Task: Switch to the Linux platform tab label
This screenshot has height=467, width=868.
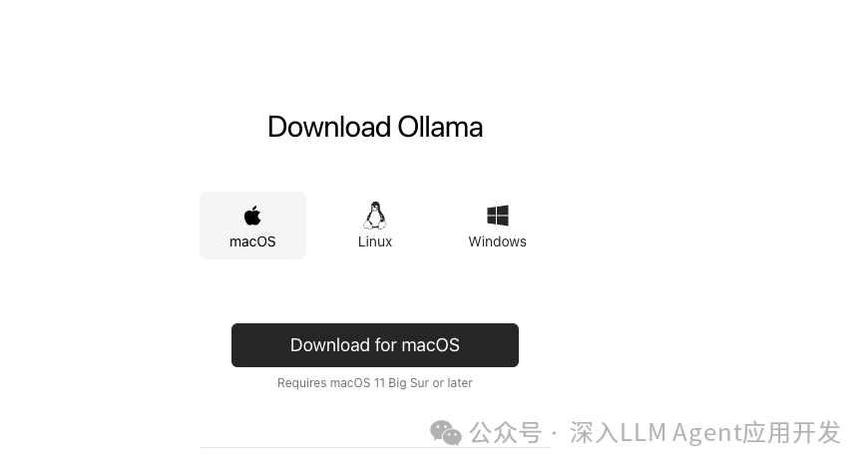Action: (375, 242)
